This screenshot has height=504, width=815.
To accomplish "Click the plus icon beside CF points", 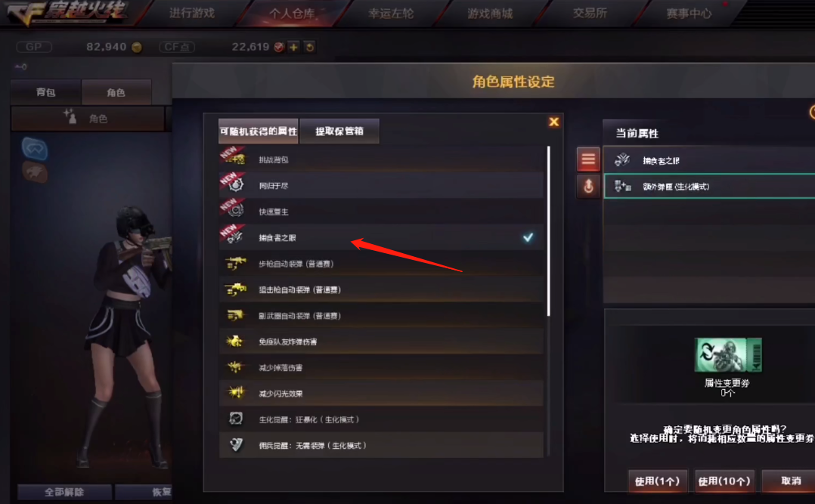I will [293, 48].
